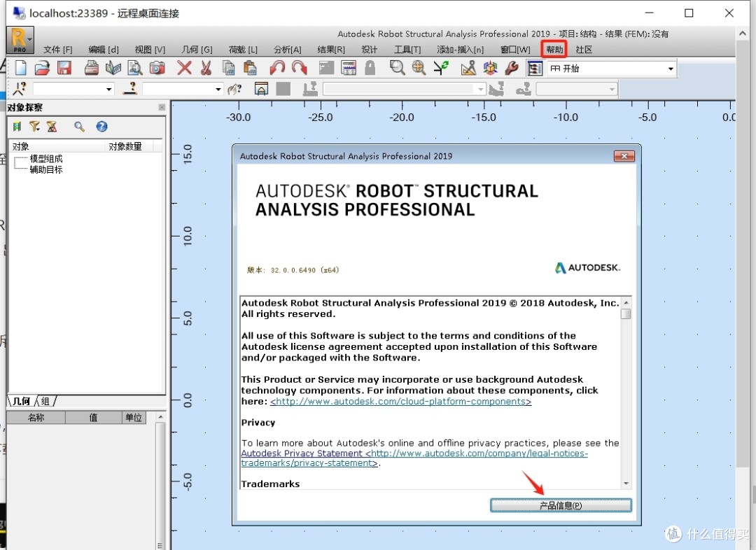Open the 工具[T] menu
756x550 pixels.
[x=407, y=49]
